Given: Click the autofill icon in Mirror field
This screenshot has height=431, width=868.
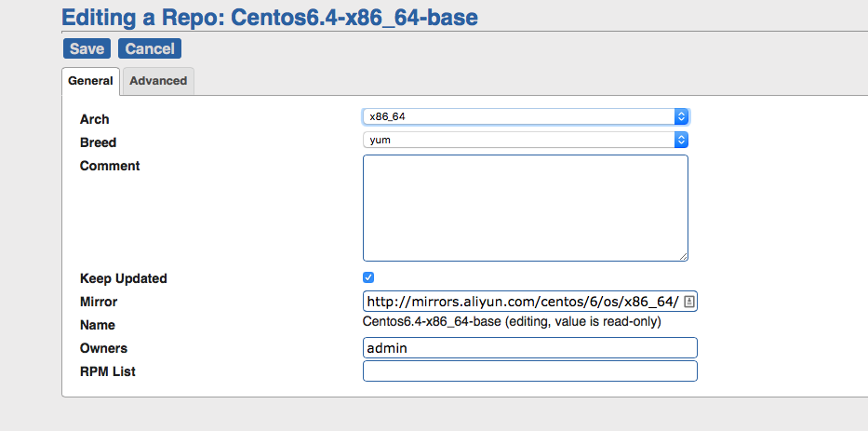Looking at the screenshot, I should click(689, 302).
